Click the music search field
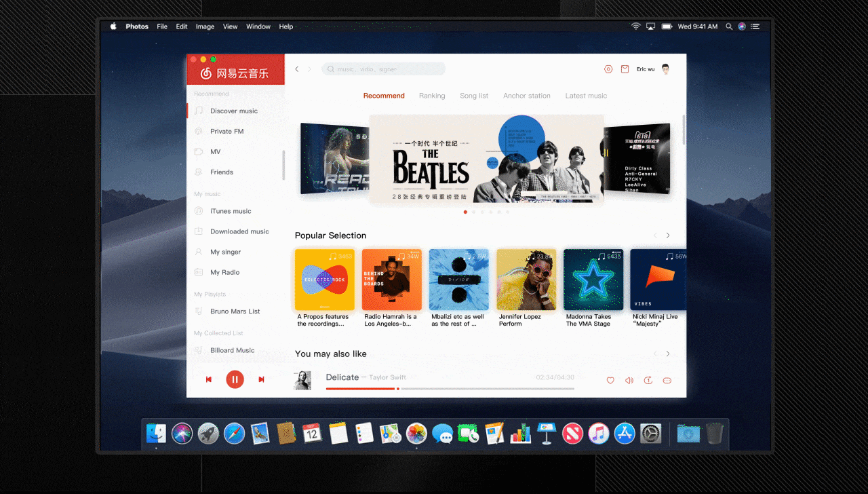The height and width of the screenshot is (494, 868). [383, 69]
